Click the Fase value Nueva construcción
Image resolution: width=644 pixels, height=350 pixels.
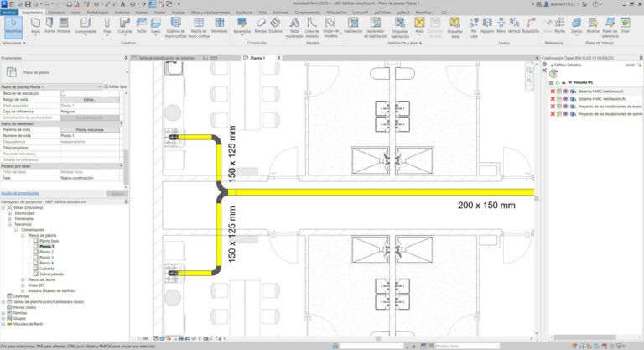point(90,178)
